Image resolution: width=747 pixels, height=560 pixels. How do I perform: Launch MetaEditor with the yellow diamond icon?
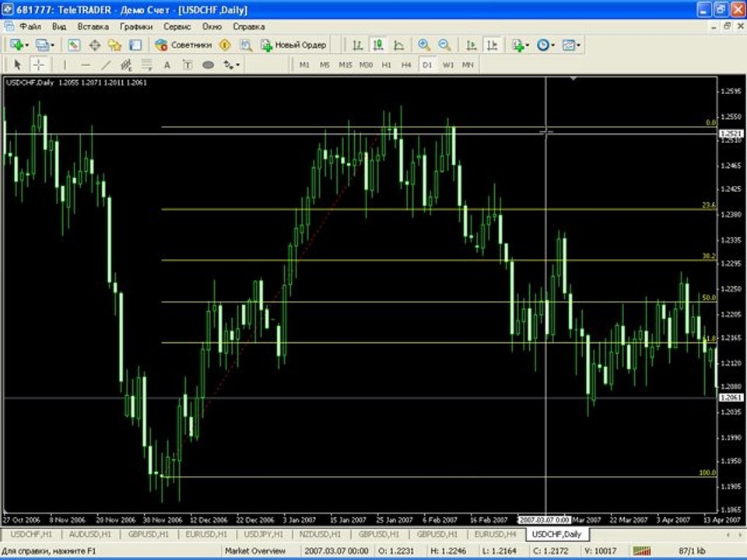tap(225, 45)
